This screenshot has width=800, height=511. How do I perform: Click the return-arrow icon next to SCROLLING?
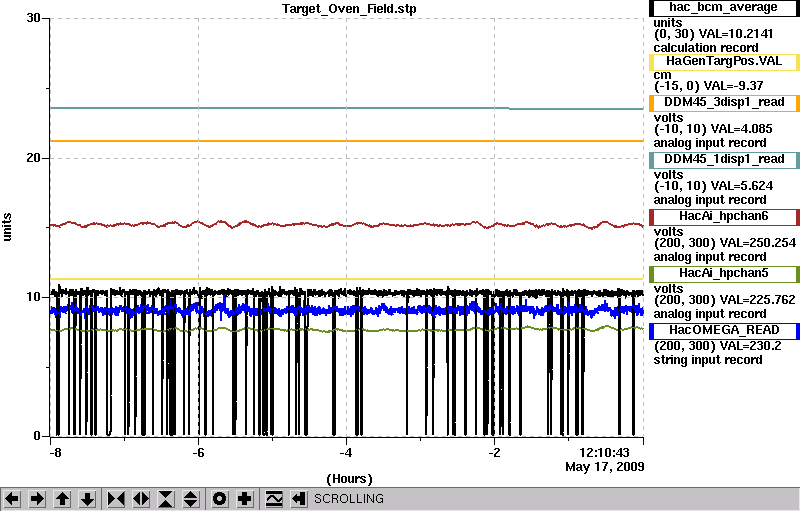click(x=299, y=498)
